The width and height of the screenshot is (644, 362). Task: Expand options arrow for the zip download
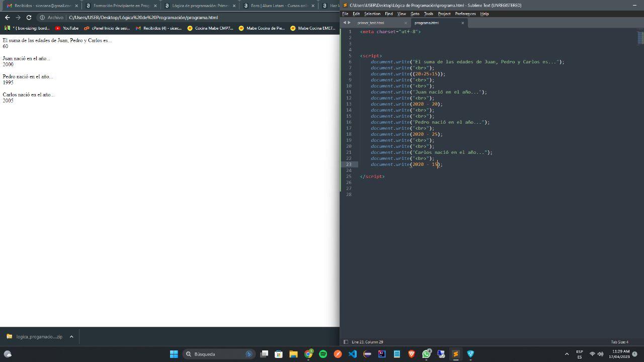[x=71, y=336]
